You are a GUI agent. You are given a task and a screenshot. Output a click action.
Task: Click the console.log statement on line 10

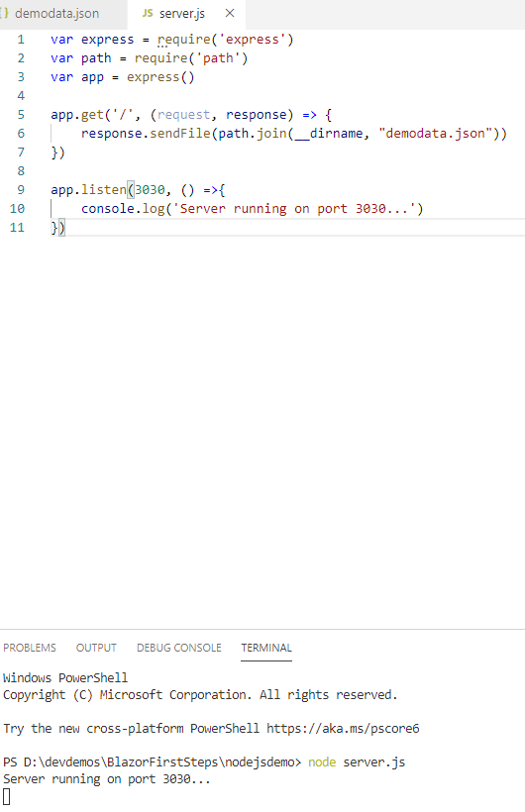point(252,208)
